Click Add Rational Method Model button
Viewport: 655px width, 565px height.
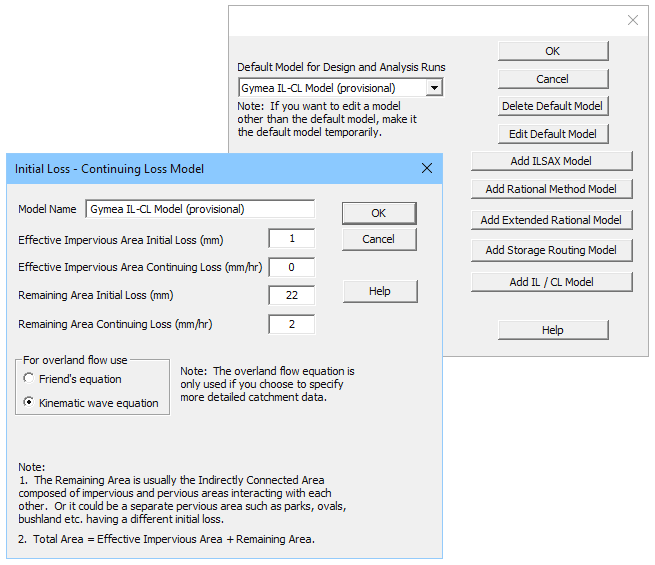551,189
